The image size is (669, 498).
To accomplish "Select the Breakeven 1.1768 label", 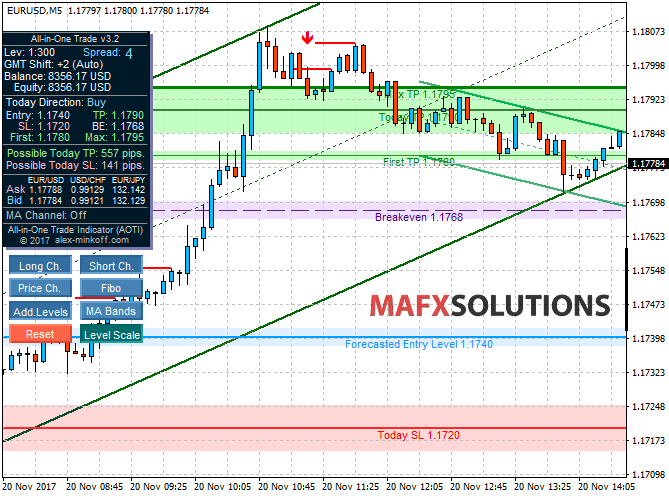I will pyautogui.click(x=419, y=217).
